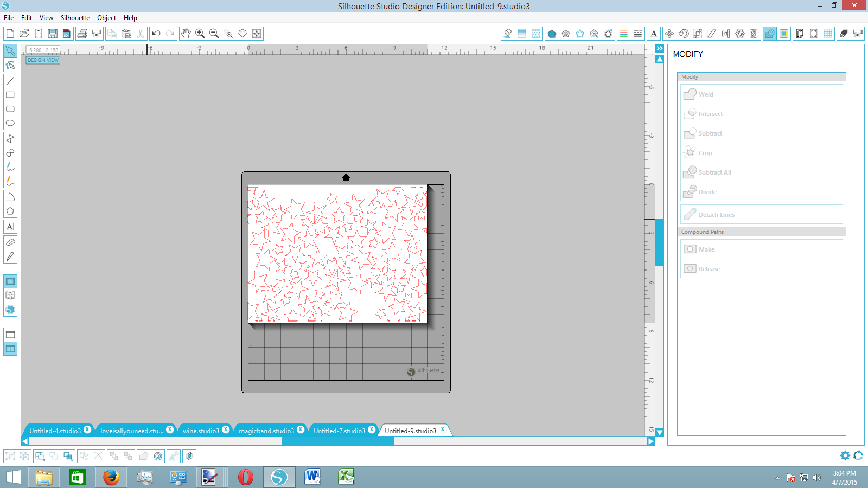Open the Help menu

[x=130, y=18]
